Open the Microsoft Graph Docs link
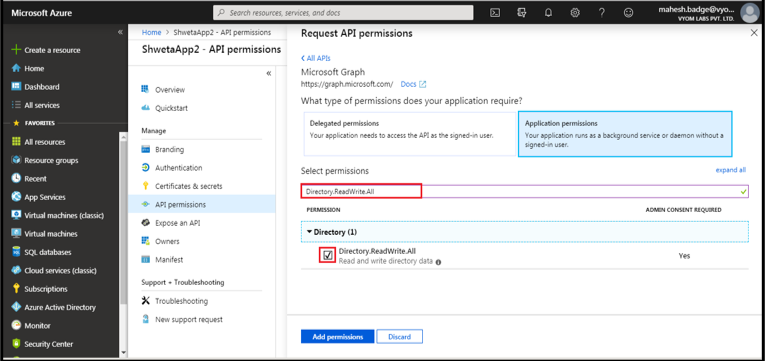 [x=413, y=84]
